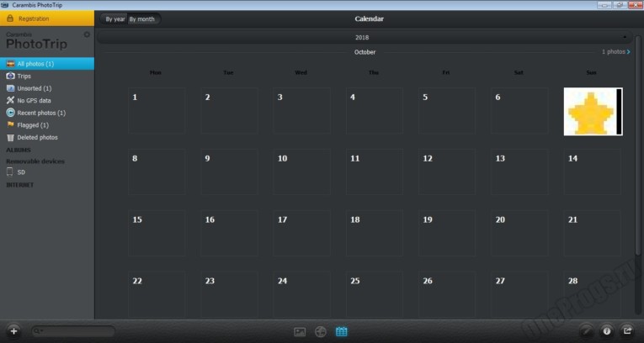This screenshot has width=644, height=343.
Task: Click the edit pencil icon
Action: click(586, 330)
